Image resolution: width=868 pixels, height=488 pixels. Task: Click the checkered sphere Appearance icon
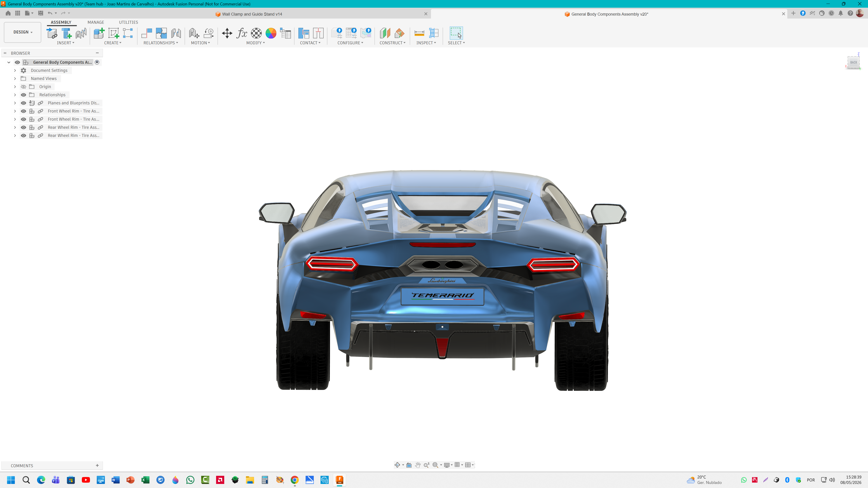coord(256,33)
